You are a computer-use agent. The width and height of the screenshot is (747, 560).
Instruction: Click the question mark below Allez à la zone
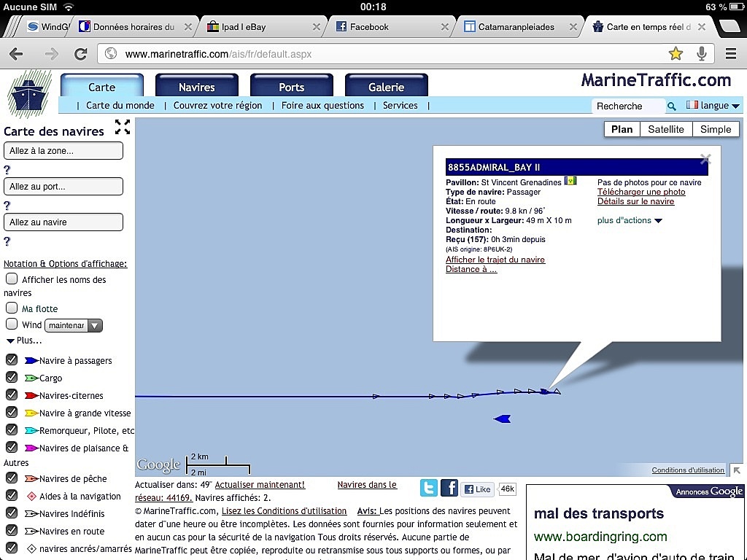[7, 169]
